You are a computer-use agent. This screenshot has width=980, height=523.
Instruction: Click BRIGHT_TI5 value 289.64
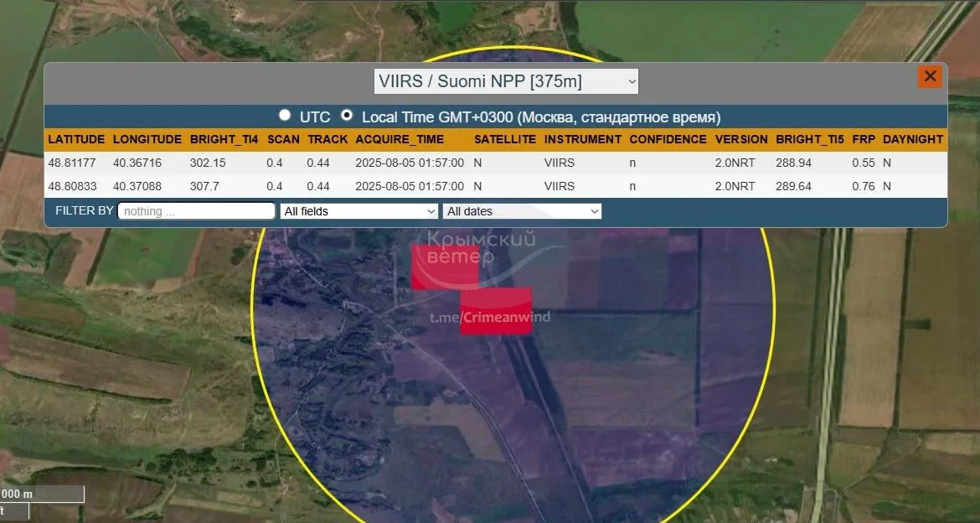794,186
